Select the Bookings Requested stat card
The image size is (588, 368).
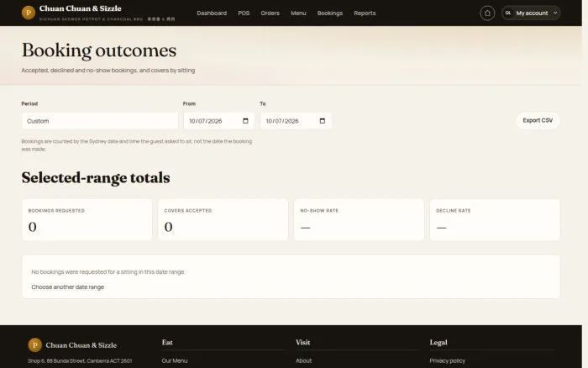click(87, 220)
